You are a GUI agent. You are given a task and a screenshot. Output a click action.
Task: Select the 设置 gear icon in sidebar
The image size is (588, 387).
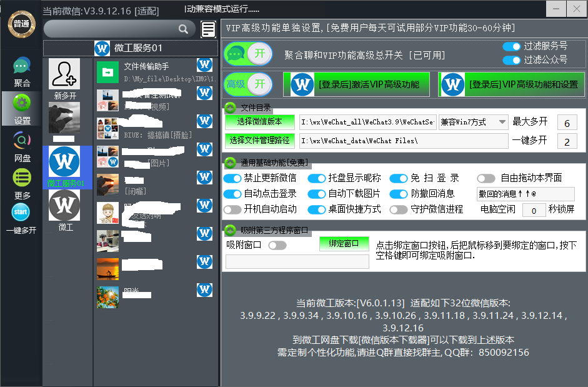click(22, 103)
